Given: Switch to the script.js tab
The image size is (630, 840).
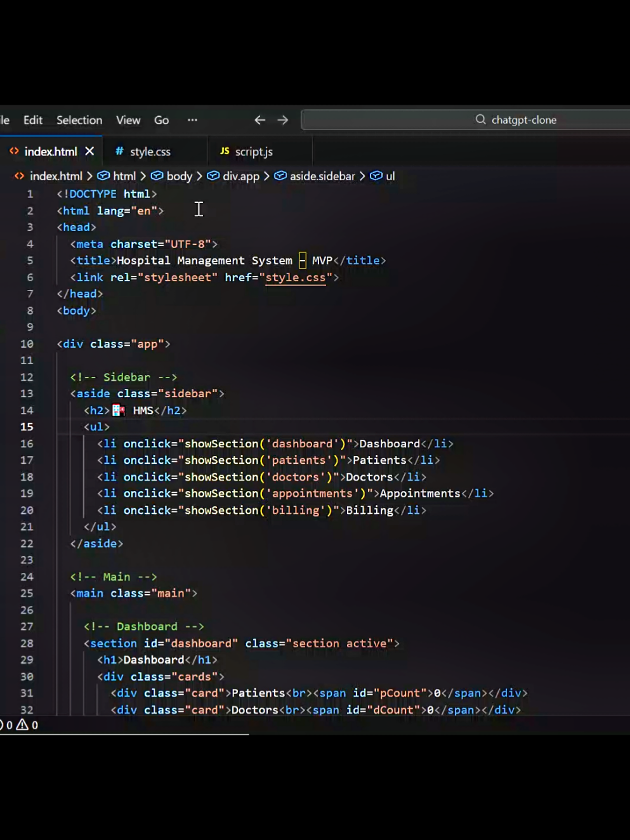Looking at the screenshot, I should 254,152.
